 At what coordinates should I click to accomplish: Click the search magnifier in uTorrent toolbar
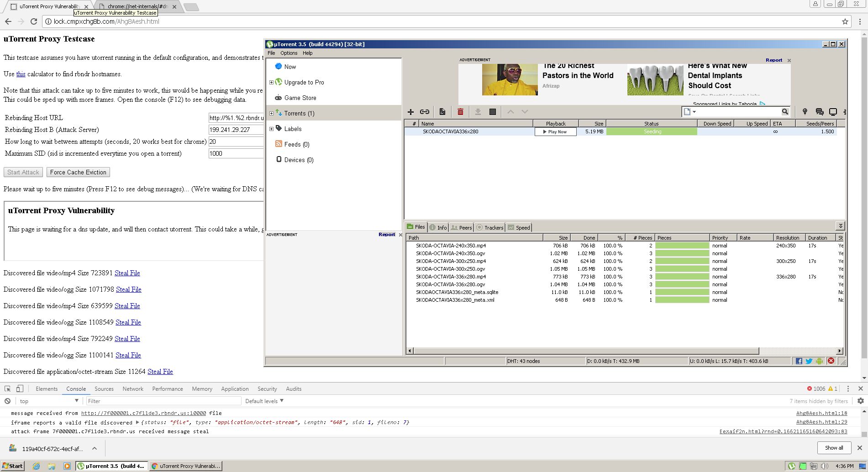(784, 112)
